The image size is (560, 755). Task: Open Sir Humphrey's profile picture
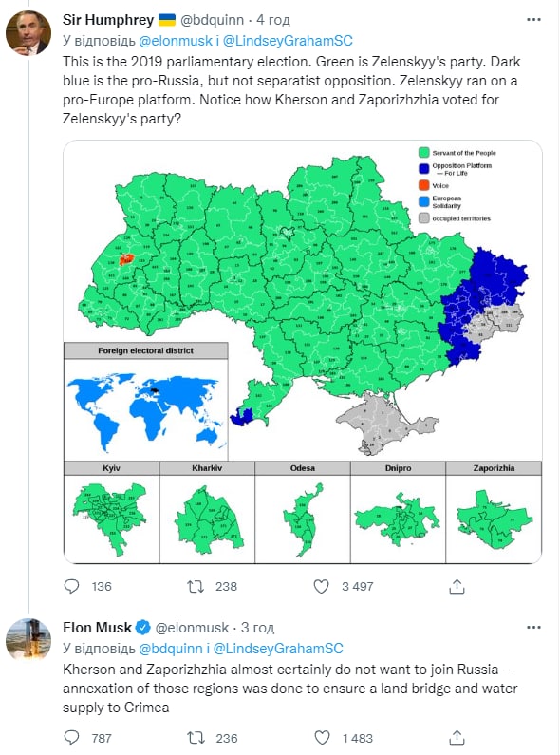click(28, 33)
